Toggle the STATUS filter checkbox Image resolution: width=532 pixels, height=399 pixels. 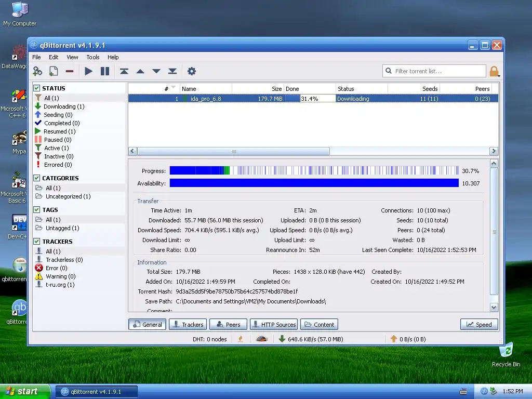pyautogui.click(x=37, y=88)
